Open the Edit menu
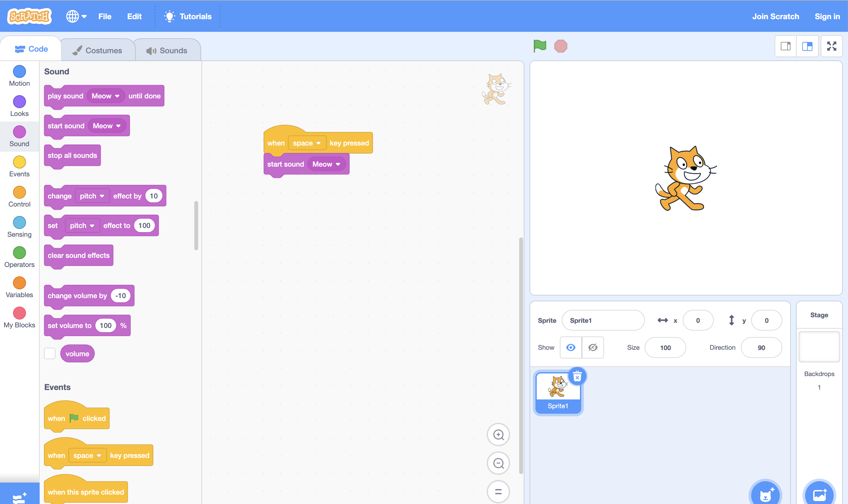The width and height of the screenshot is (848, 504). (134, 16)
